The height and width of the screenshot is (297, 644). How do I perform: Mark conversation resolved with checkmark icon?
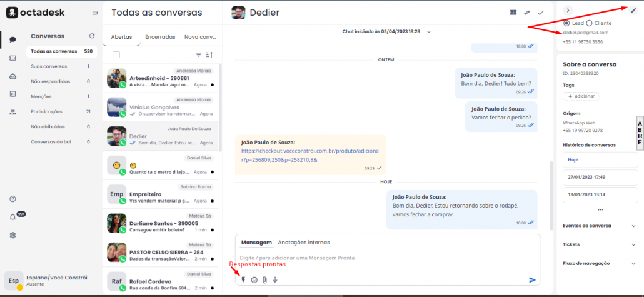(541, 13)
